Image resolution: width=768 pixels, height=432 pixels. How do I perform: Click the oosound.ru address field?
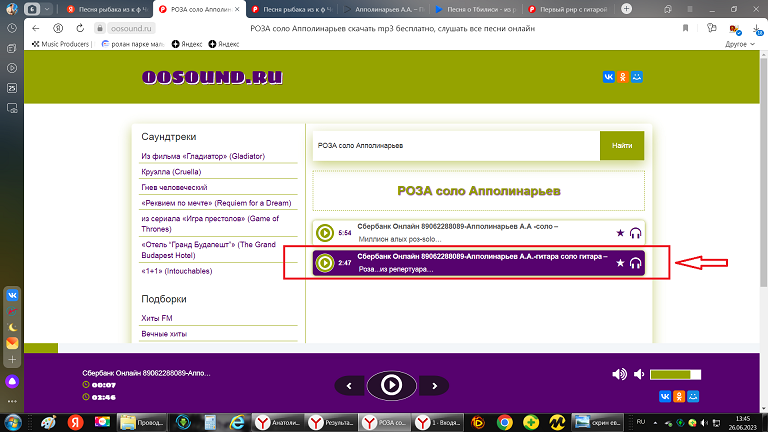click(x=131, y=28)
